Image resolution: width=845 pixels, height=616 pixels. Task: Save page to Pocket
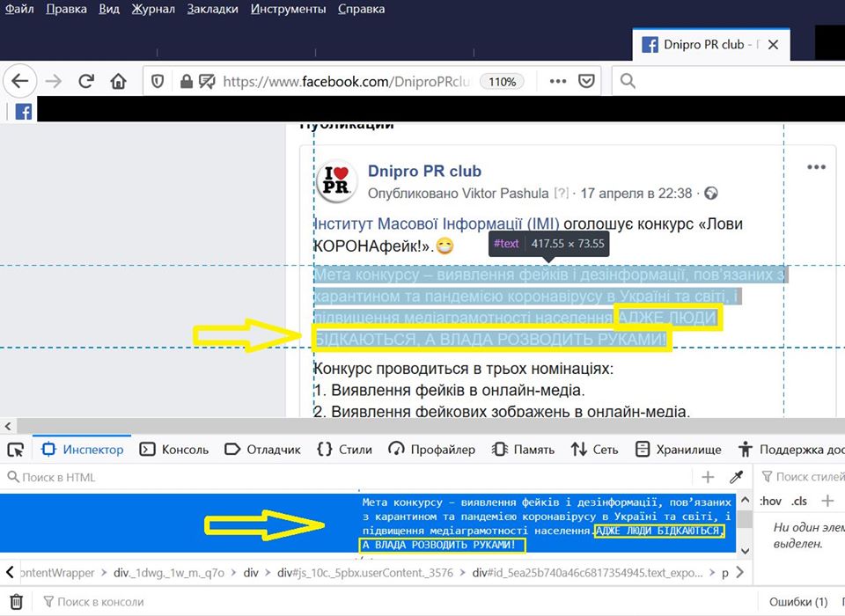click(586, 81)
